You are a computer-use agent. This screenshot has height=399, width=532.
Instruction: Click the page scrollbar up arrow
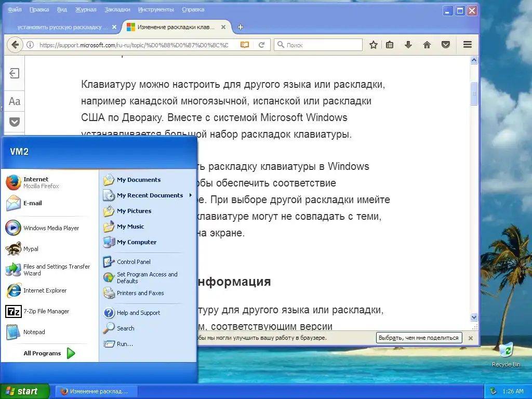(474, 60)
